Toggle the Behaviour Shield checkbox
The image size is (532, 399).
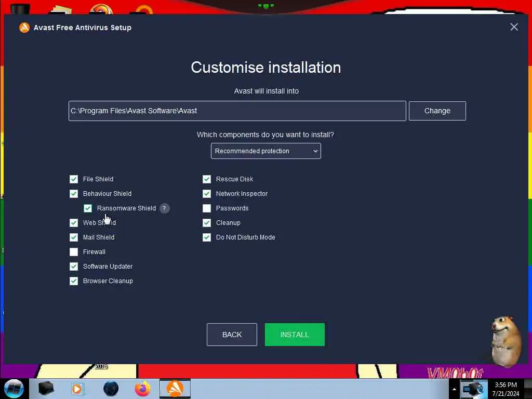74,194
